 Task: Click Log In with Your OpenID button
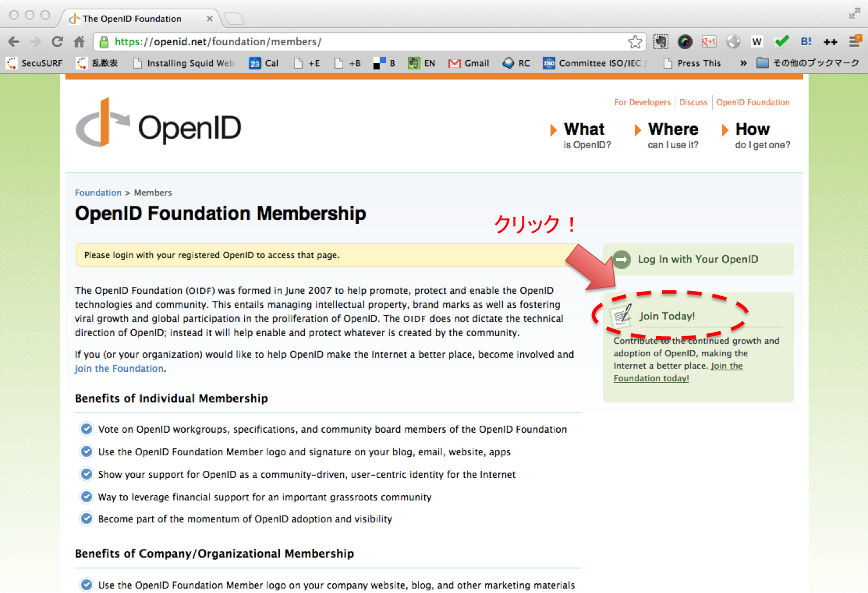click(698, 259)
